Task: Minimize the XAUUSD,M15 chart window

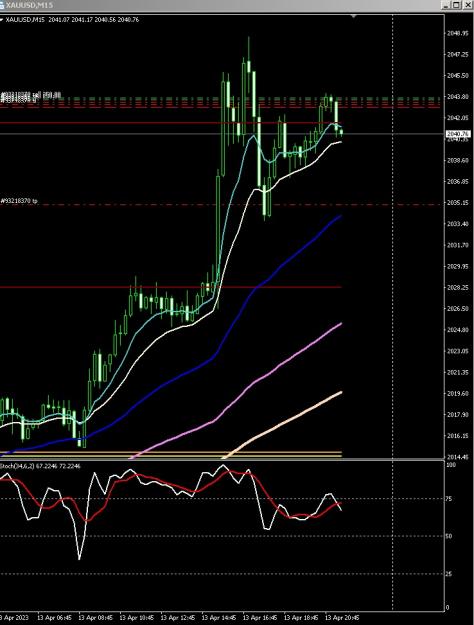Action: click(446, 5)
